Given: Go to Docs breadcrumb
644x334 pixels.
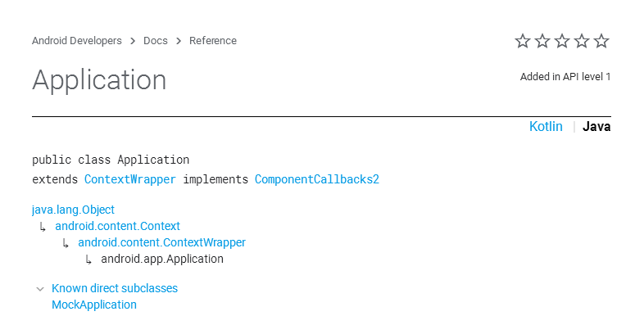Looking at the screenshot, I should (155, 41).
